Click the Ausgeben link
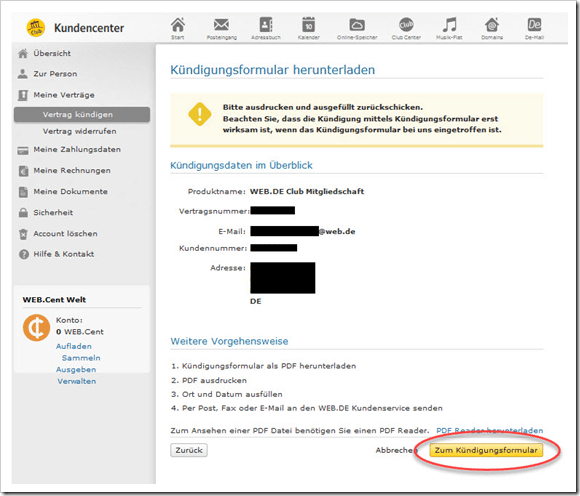 point(76,370)
